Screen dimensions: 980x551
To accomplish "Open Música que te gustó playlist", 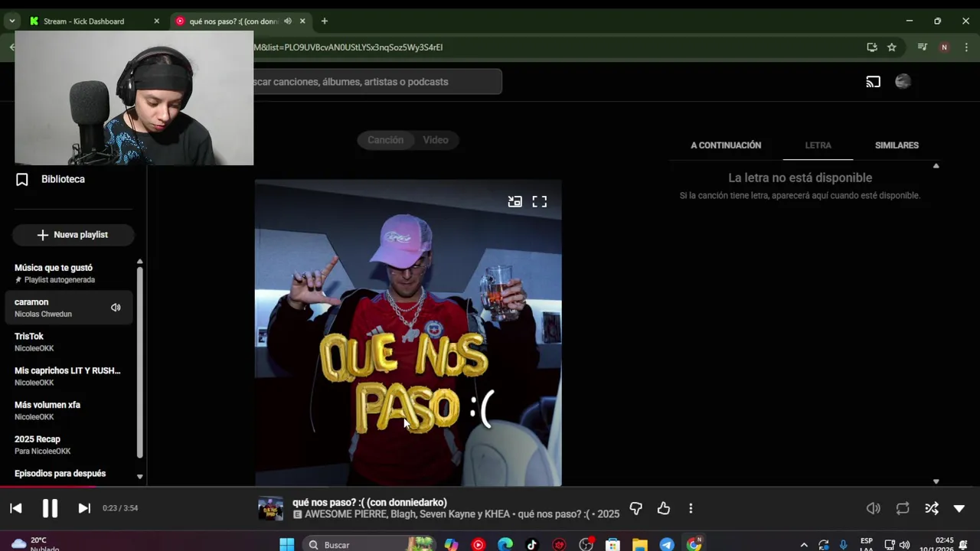I will [x=69, y=273].
